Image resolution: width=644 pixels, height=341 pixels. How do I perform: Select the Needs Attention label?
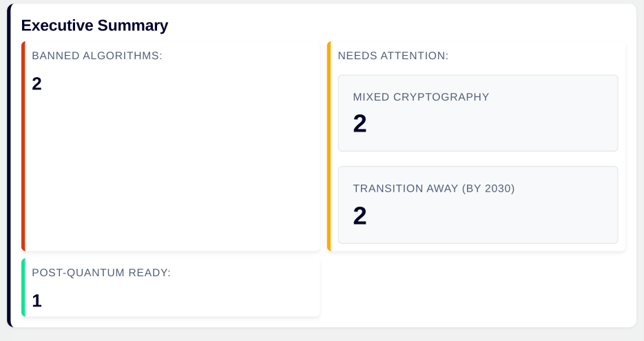click(x=393, y=56)
